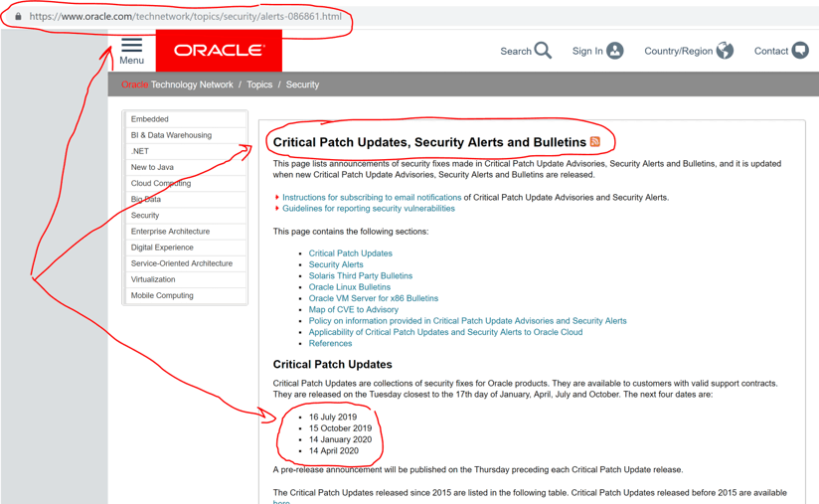Click the Contact label in the header

pyautogui.click(x=771, y=51)
